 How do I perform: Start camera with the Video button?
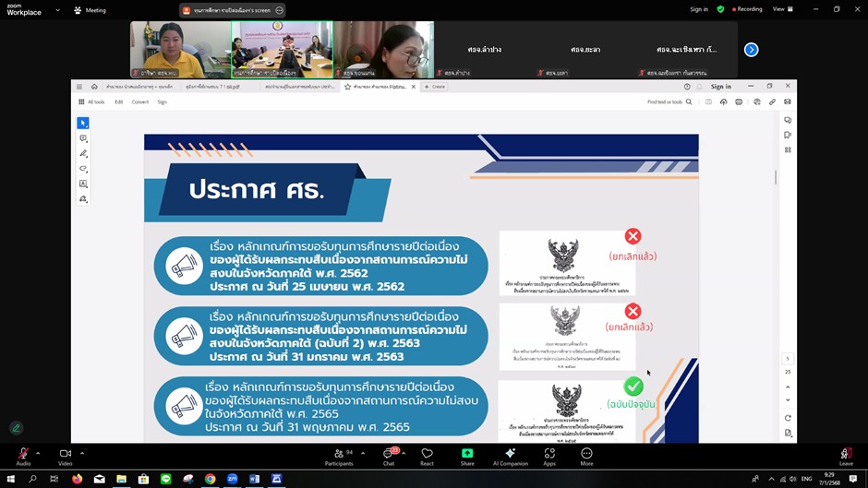click(65, 455)
